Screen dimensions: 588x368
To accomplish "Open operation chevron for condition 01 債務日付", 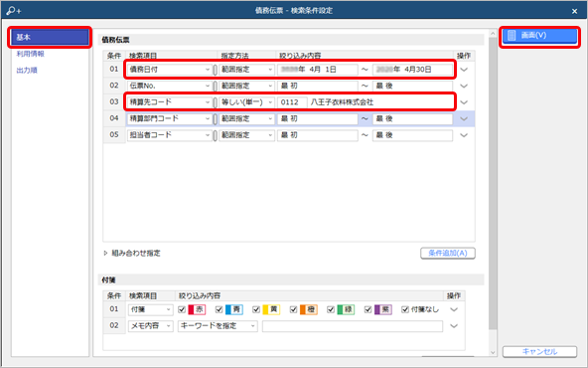I will click(464, 70).
